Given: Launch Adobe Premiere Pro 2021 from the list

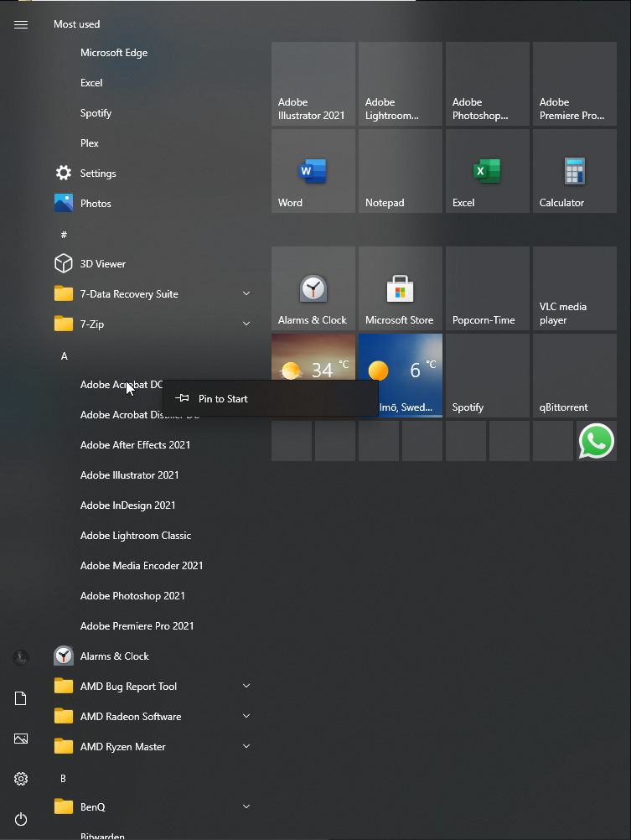Looking at the screenshot, I should point(137,626).
